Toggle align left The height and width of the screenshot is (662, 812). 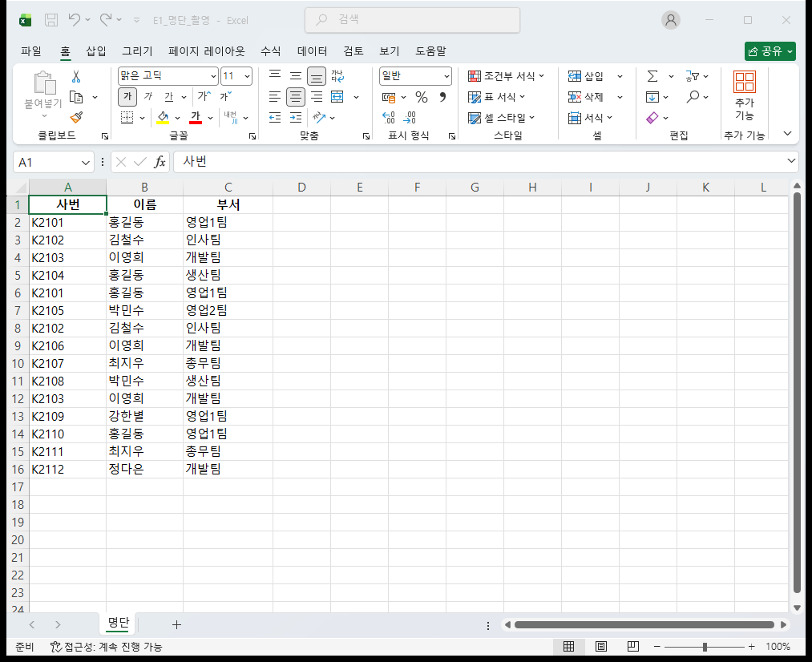[x=275, y=97]
